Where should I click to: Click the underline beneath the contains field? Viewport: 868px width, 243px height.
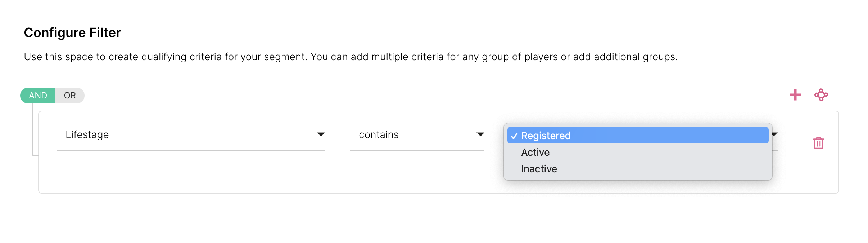[x=417, y=150]
